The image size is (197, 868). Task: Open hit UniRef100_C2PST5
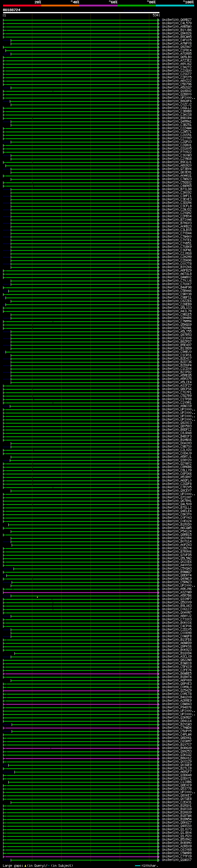point(177,78)
